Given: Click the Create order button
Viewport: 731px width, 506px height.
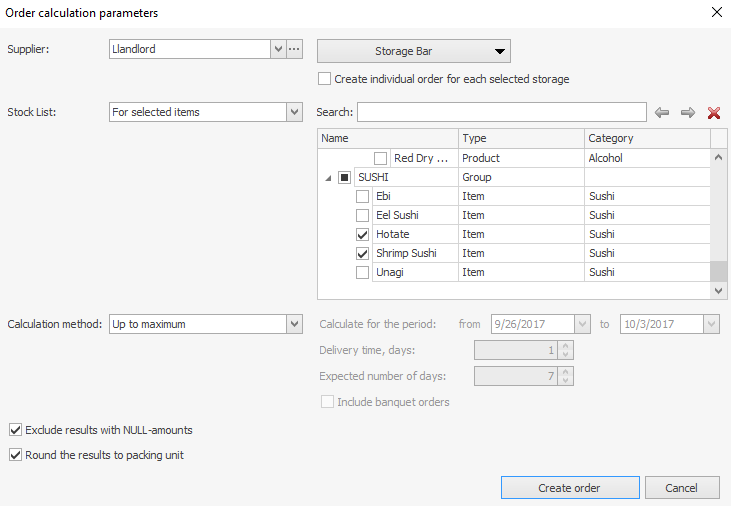Looking at the screenshot, I should point(569,488).
